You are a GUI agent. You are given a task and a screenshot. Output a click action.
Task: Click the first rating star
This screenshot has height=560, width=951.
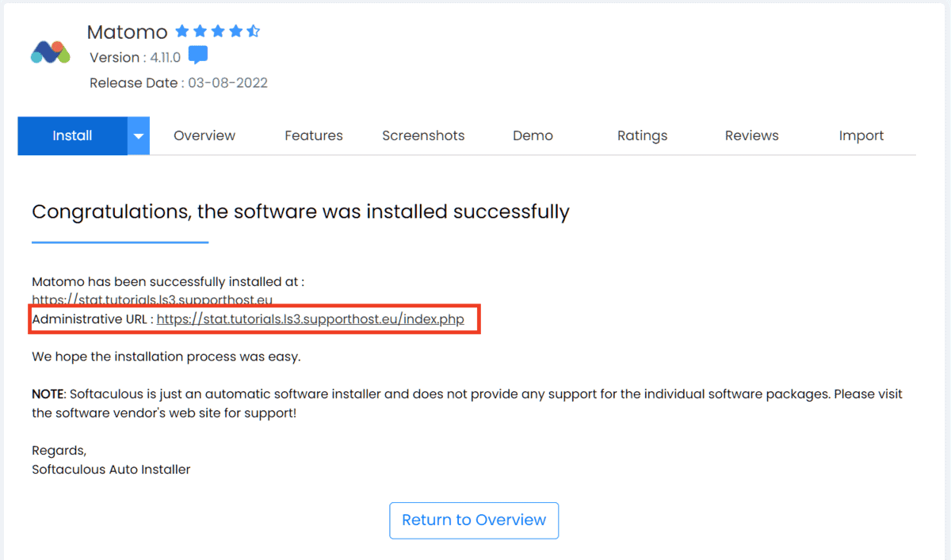(182, 31)
